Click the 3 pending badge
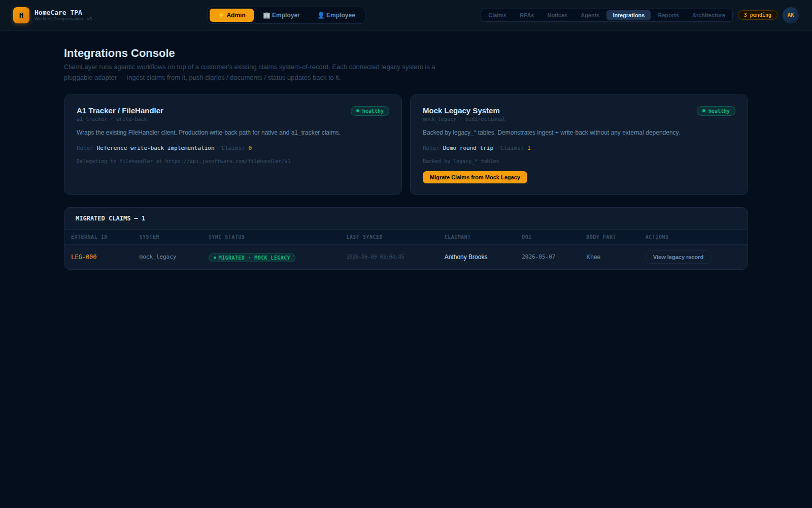This screenshot has width=812, height=508. (x=757, y=15)
